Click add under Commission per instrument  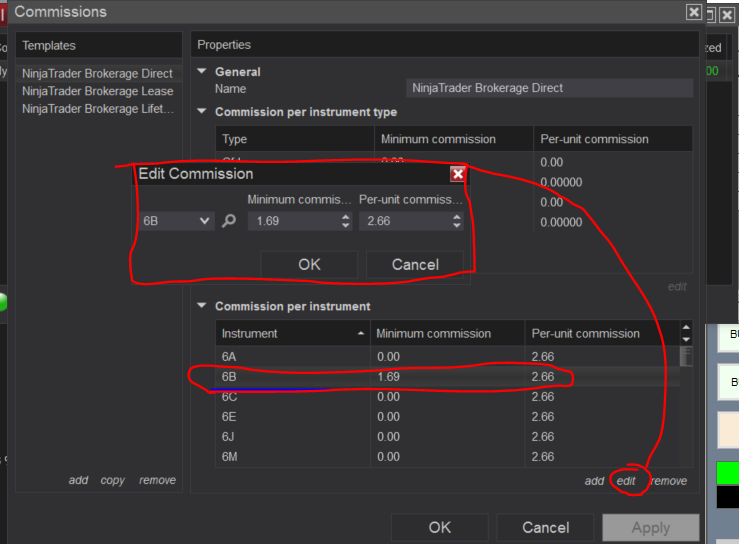(594, 481)
